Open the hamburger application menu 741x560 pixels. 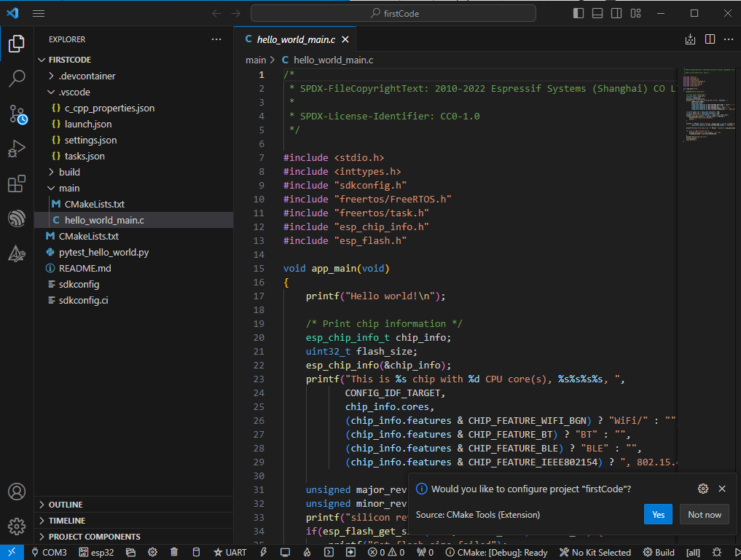click(39, 13)
